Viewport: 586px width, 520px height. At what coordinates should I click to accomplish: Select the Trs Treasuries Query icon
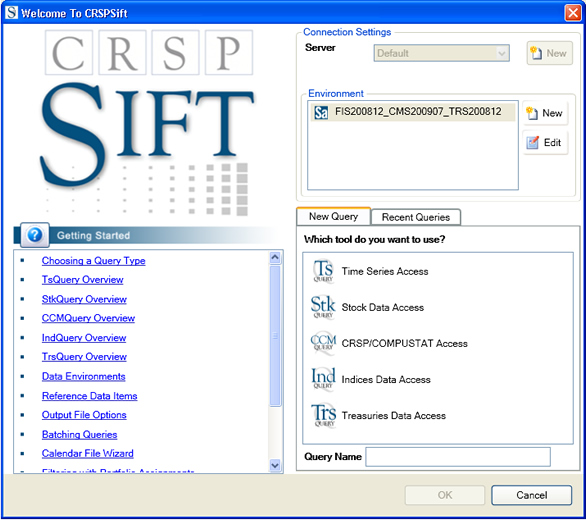[x=324, y=415]
